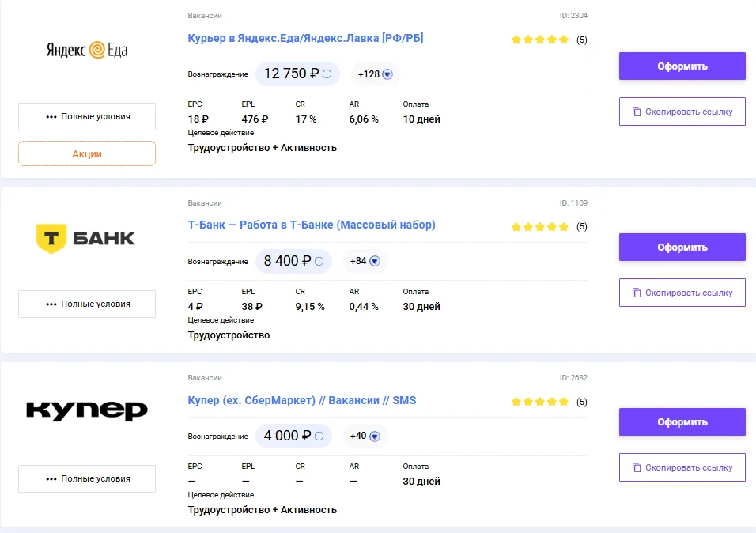Click Оформить for Яндекс Еда offer
This screenshot has width=756, height=533.
682,66
